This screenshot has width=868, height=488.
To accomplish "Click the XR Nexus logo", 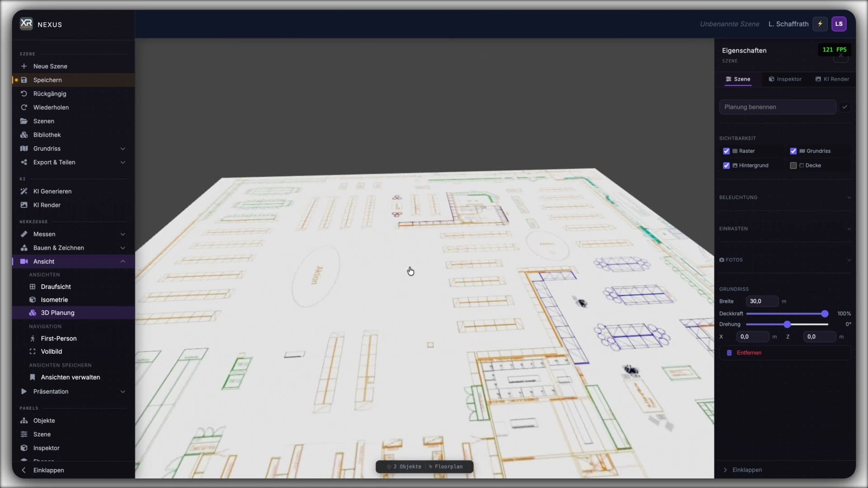I will coord(27,23).
